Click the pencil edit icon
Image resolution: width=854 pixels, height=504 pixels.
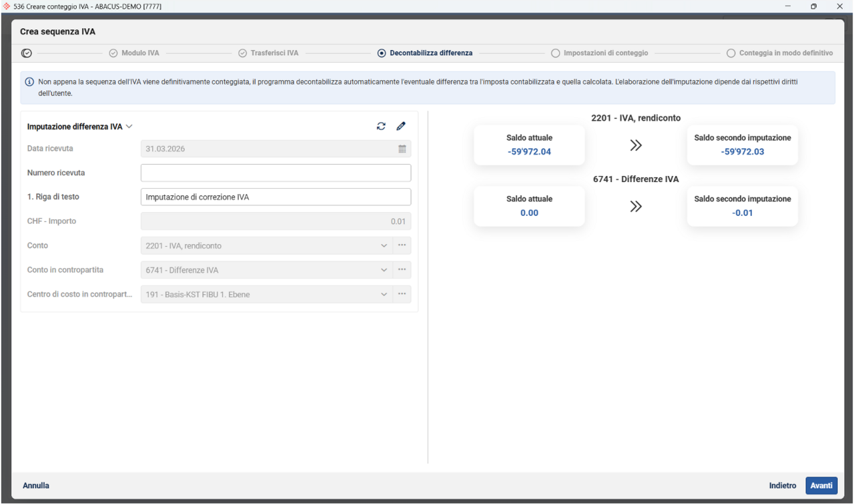click(401, 126)
